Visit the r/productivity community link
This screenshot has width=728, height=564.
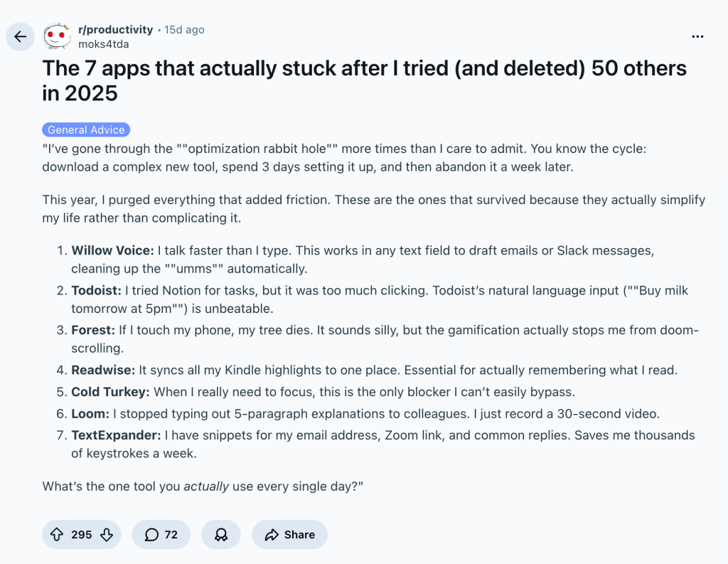click(116, 29)
